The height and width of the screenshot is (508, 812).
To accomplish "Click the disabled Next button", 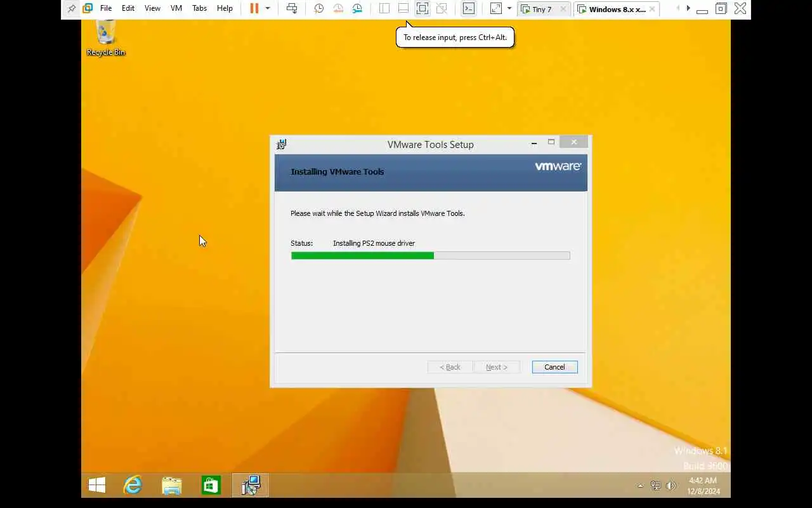I will (497, 367).
